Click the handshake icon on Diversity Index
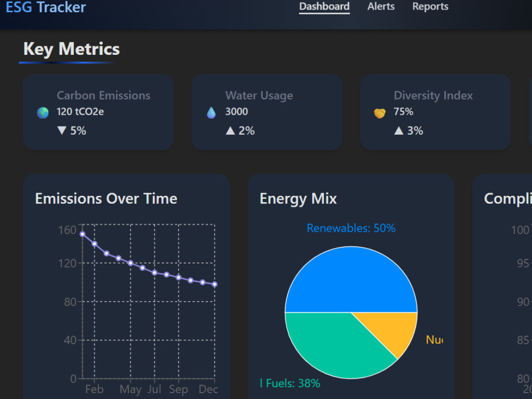Screen dimensions: 532x399 click(x=379, y=113)
